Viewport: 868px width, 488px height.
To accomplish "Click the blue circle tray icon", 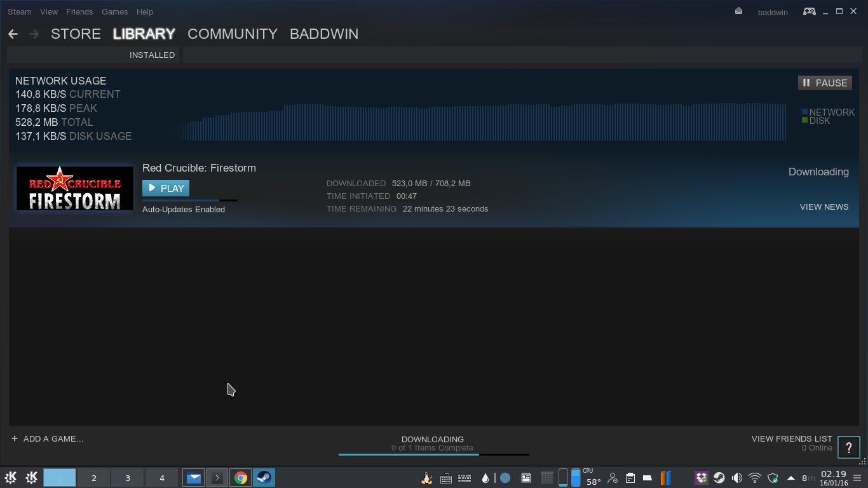I will point(505,478).
